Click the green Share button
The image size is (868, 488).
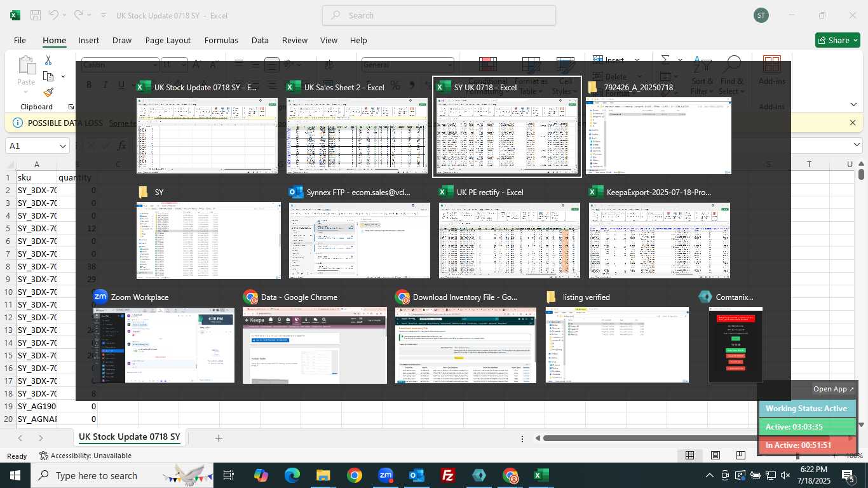pos(837,40)
